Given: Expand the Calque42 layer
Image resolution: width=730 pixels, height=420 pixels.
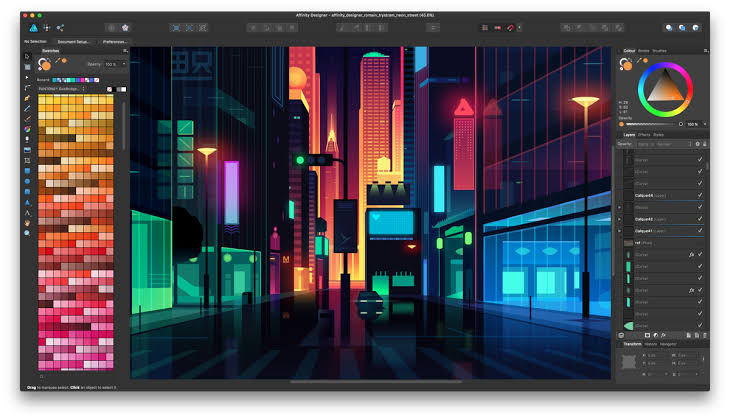Looking at the screenshot, I should click(620, 219).
